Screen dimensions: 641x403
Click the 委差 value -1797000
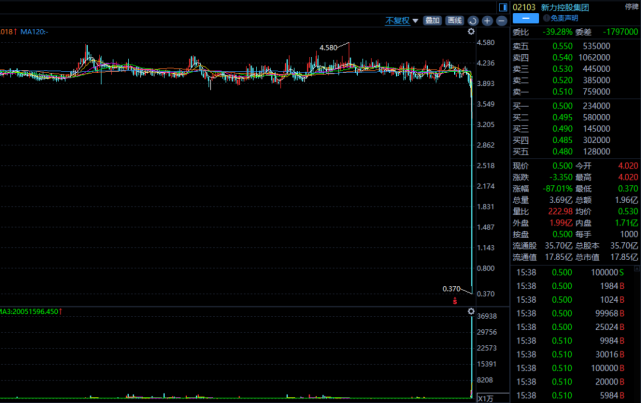point(620,32)
